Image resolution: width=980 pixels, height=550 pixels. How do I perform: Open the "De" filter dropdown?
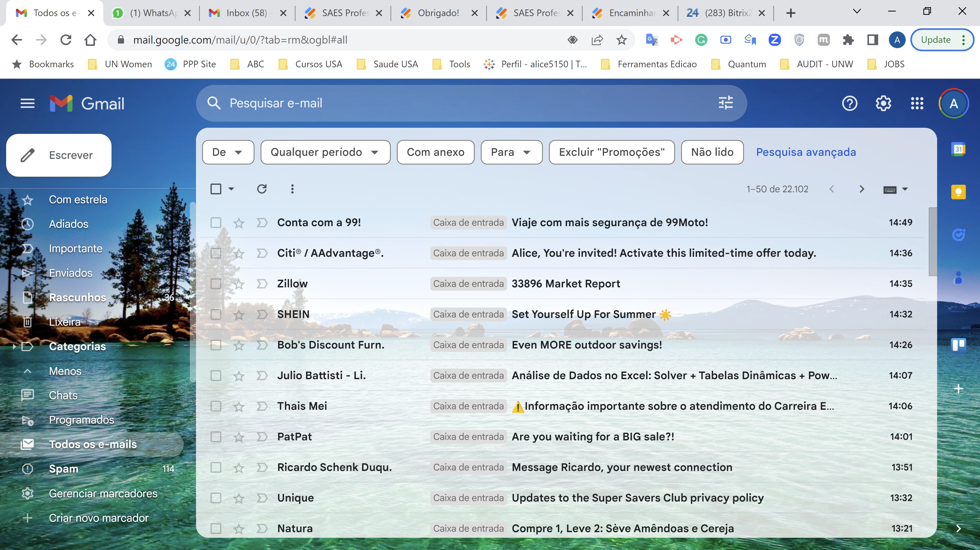click(227, 152)
